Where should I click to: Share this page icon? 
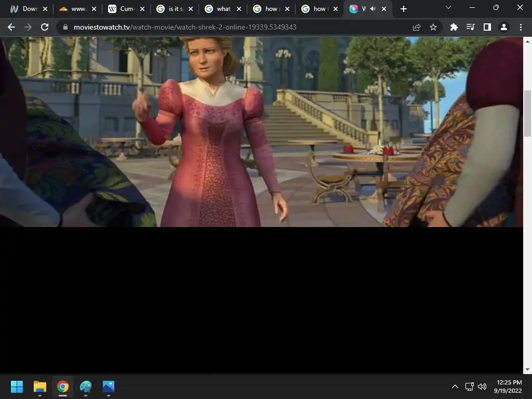pyautogui.click(x=417, y=27)
